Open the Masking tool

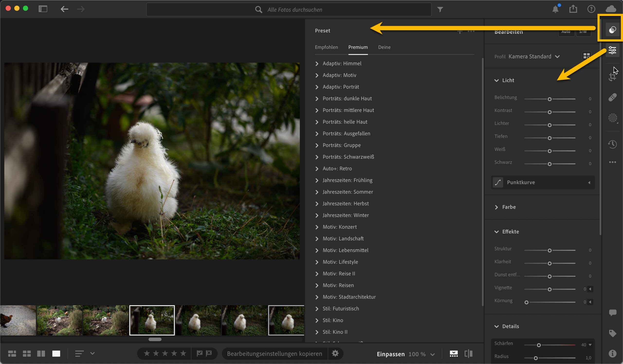pyautogui.click(x=612, y=117)
